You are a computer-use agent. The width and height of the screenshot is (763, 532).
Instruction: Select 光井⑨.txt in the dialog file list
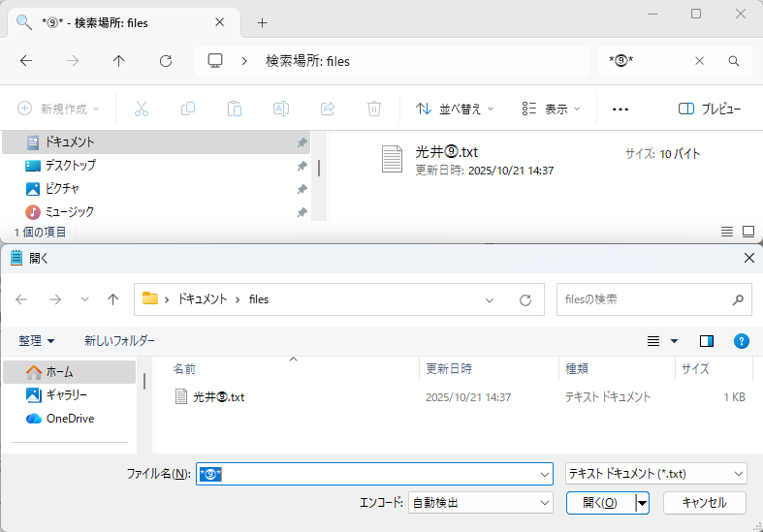pyautogui.click(x=218, y=397)
